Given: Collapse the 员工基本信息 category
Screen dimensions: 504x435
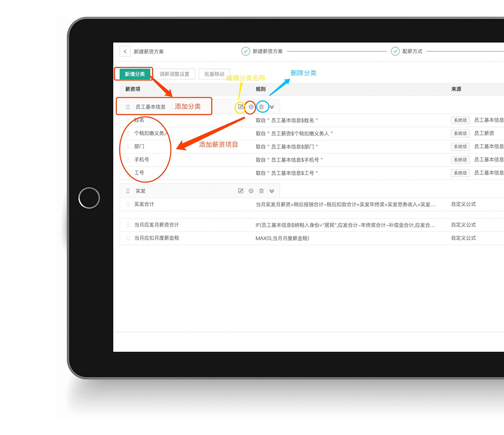Looking at the screenshot, I should point(272,107).
